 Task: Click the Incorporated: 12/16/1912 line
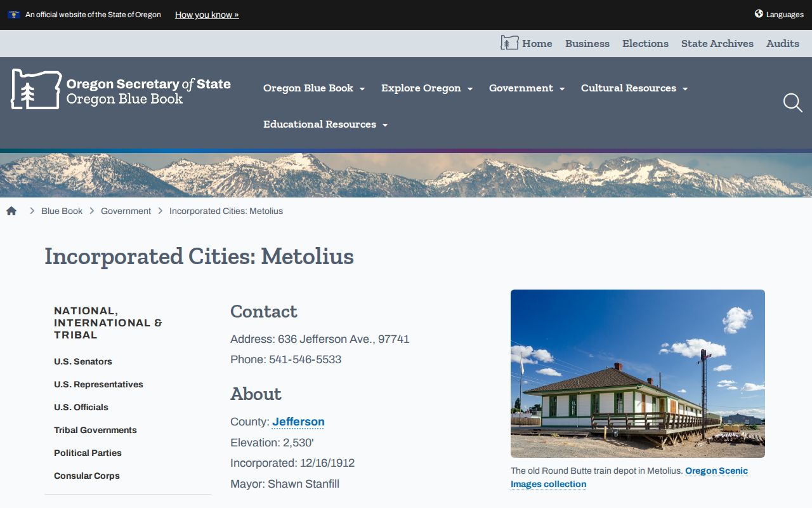pyautogui.click(x=292, y=463)
